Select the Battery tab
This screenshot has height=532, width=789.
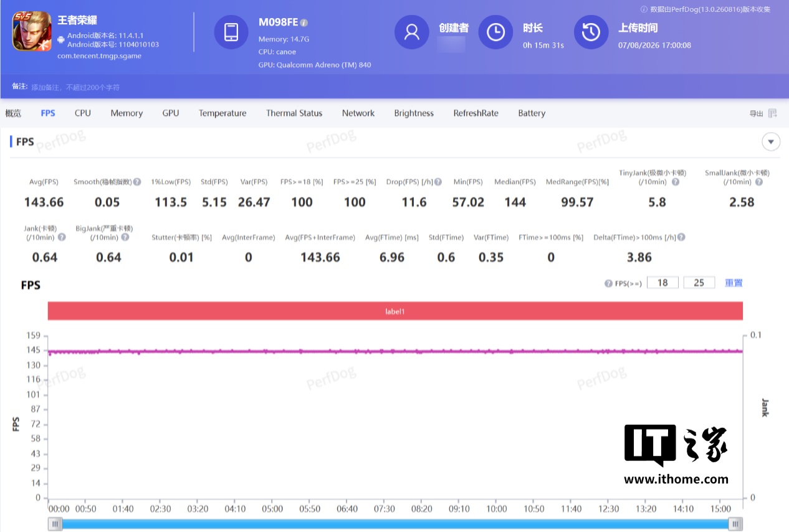[532, 113]
